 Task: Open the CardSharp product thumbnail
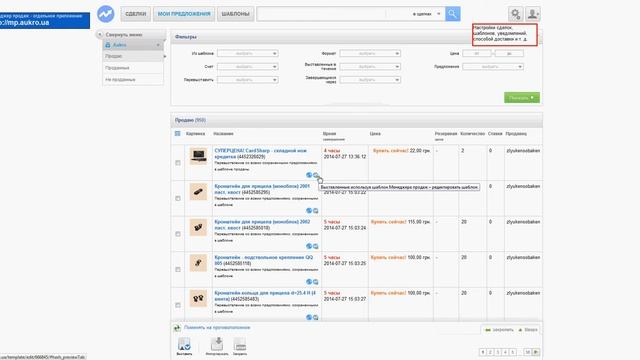[198, 156]
